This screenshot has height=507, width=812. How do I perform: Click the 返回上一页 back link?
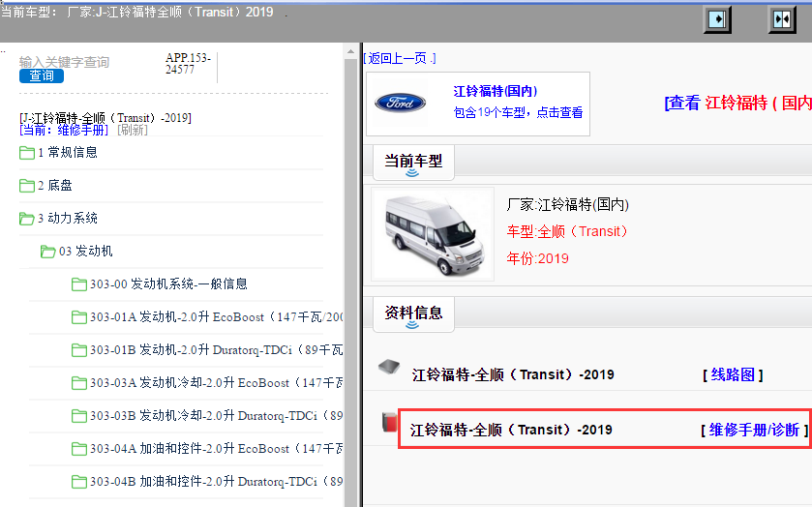(400, 58)
